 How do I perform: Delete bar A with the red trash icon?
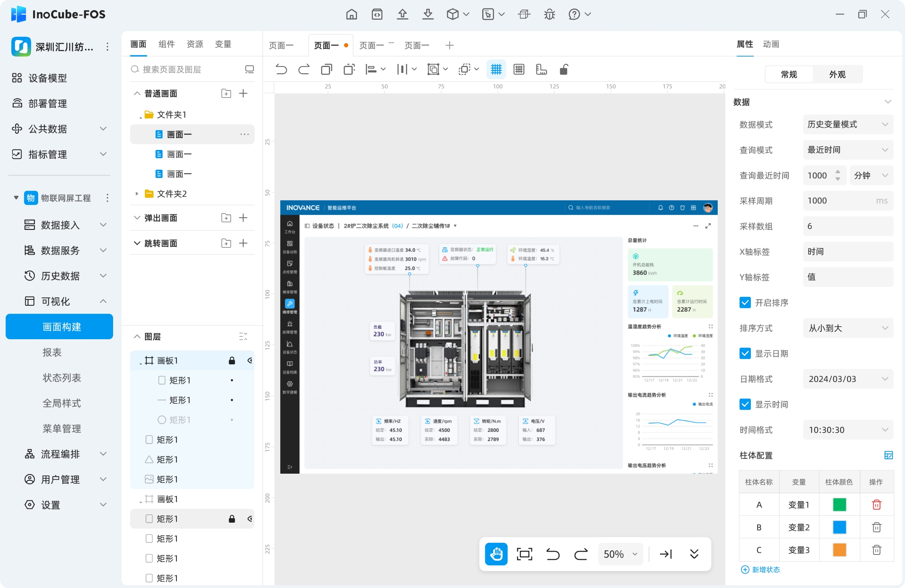pyautogui.click(x=877, y=505)
